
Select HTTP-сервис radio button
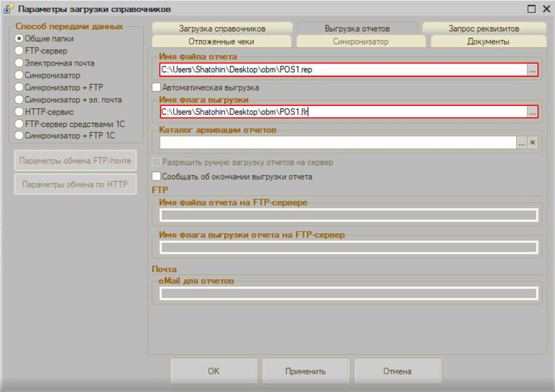pos(19,112)
